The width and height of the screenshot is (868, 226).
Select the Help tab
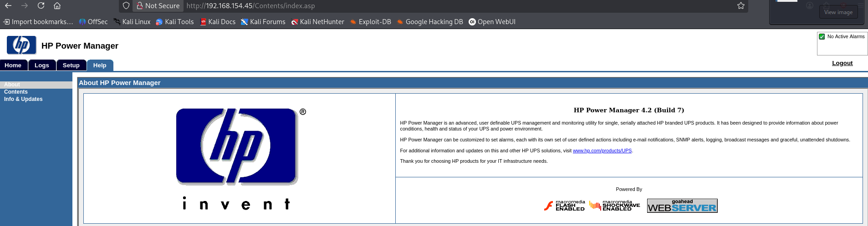(100, 65)
